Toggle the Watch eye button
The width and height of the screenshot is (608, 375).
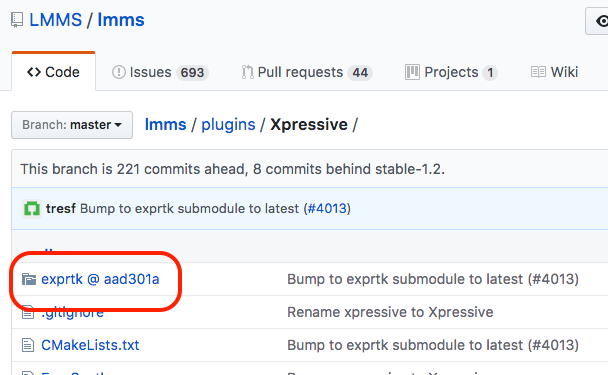tap(597, 21)
